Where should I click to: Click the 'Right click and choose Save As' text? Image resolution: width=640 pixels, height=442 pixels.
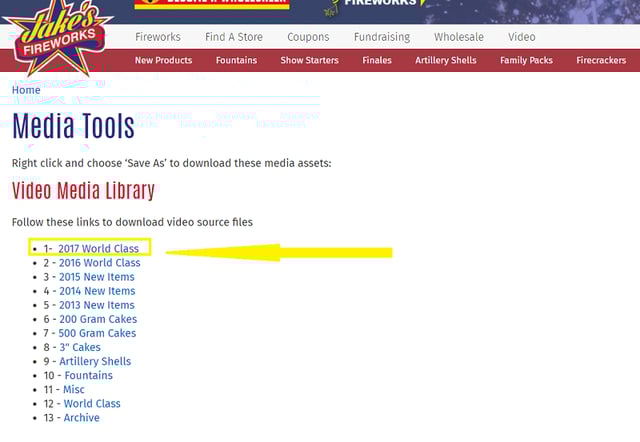click(171, 163)
